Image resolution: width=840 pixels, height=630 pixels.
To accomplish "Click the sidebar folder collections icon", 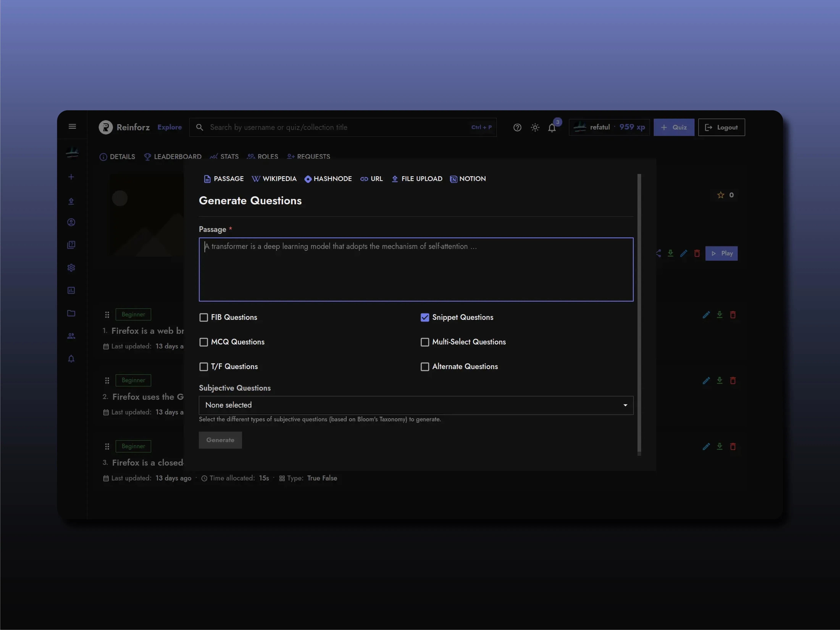I will pos(71,313).
